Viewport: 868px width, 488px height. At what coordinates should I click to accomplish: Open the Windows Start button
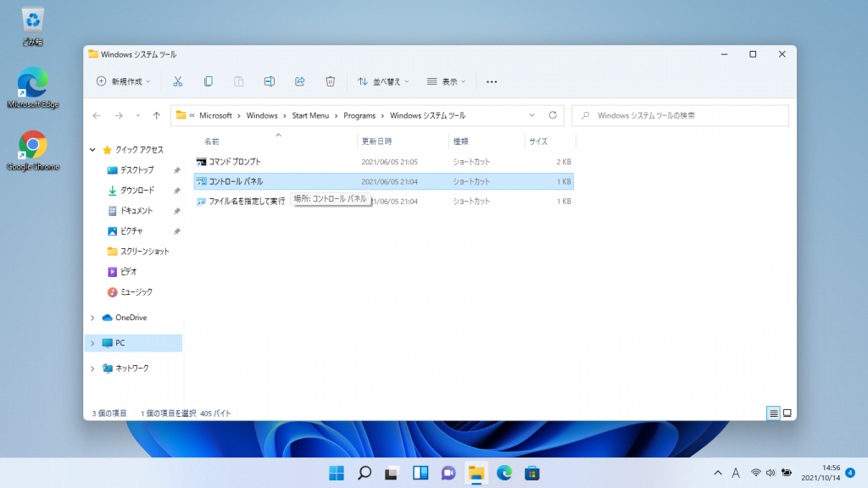pyautogui.click(x=336, y=473)
